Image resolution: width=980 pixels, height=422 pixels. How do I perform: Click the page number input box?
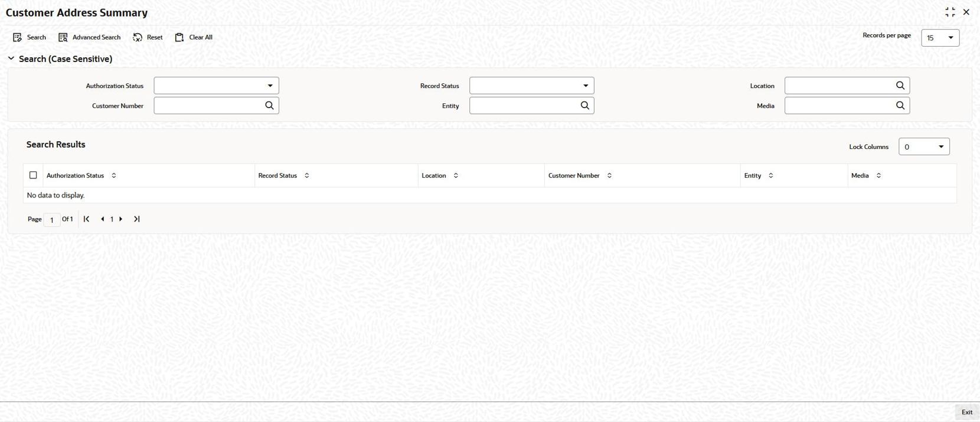[x=52, y=219]
